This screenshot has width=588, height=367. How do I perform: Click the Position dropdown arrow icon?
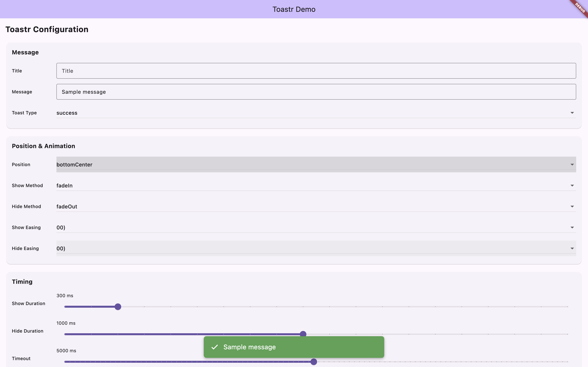click(x=572, y=164)
